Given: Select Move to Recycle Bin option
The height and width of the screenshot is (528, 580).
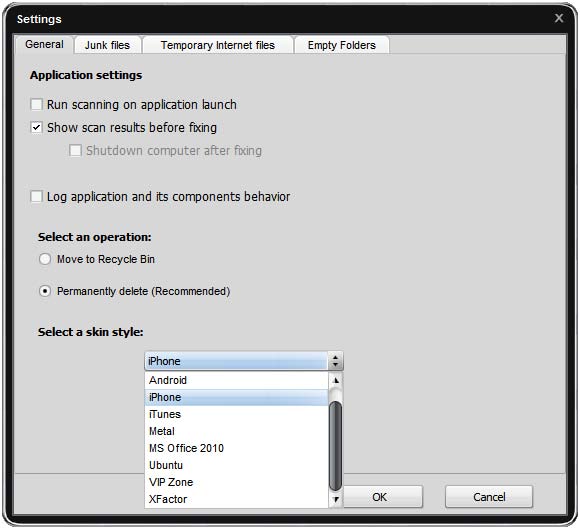Looking at the screenshot, I should coord(45,259).
